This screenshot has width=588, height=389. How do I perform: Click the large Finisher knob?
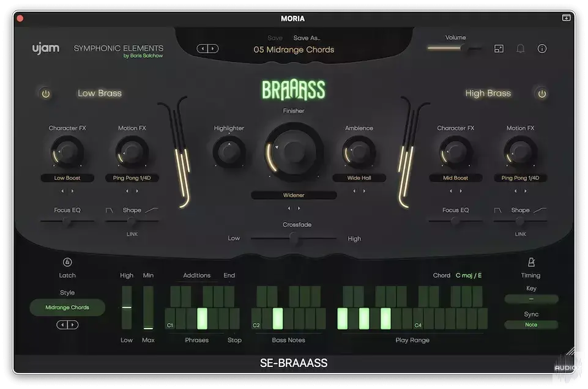pyautogui.click(x=294, y=151)
